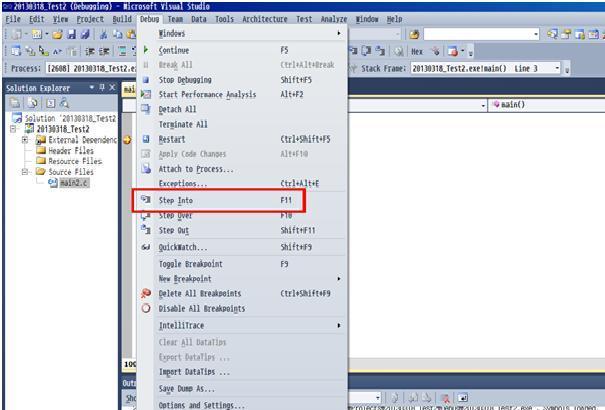Collapse the 20130318_Test2 project node

tap(13, 129)
